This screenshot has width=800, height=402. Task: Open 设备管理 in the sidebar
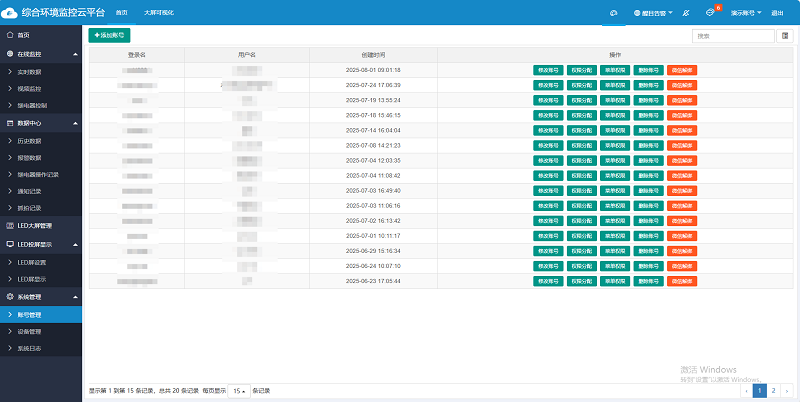(30, 331)
